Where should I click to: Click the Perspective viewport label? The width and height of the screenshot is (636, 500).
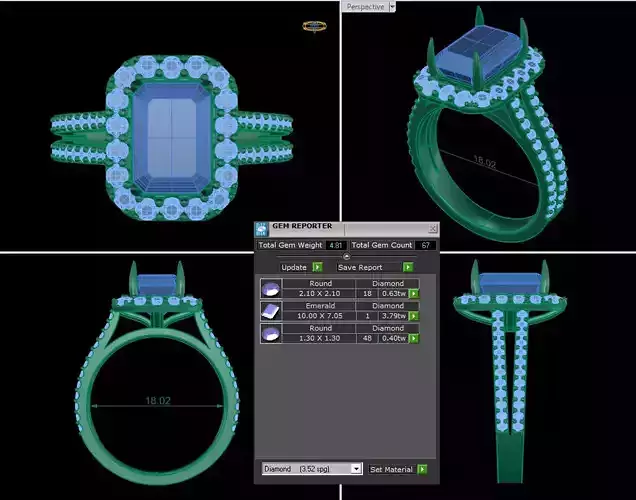pyautogui.click(x=365, y=6)
